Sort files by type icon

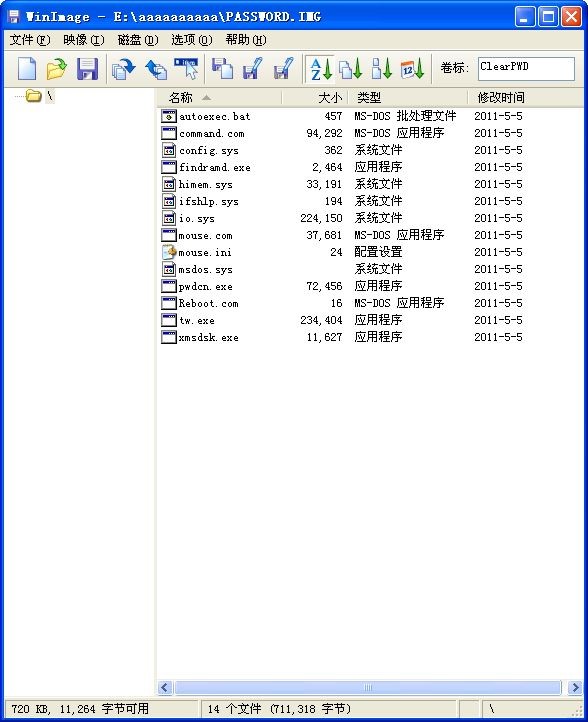[x=351, y=69]
